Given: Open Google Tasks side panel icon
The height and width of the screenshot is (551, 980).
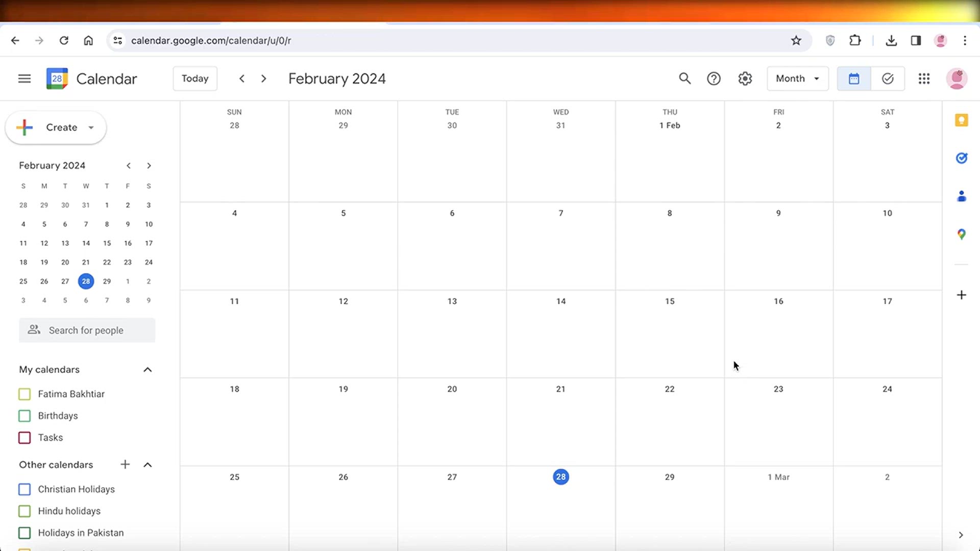Looking at the screenshot, I should [961, 158].
